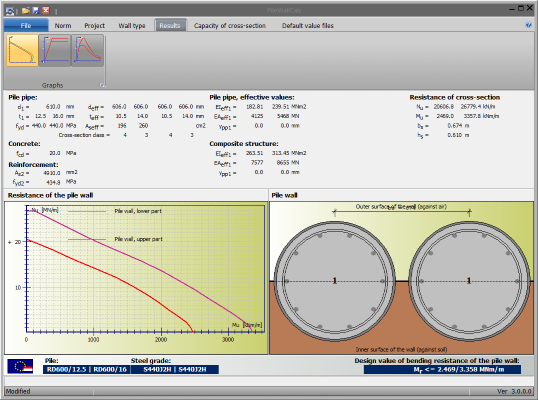The height and width of the screenshot is (400, 538).
Task: Click the RD600/12.5 | RD600/16 pile label
Action: pyautogui.click(x=86, y=369)
